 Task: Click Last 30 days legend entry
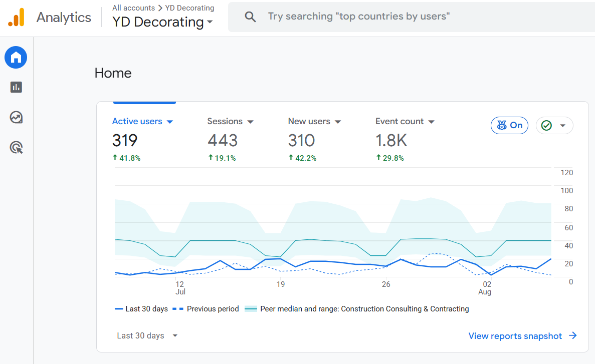[141, 309]
